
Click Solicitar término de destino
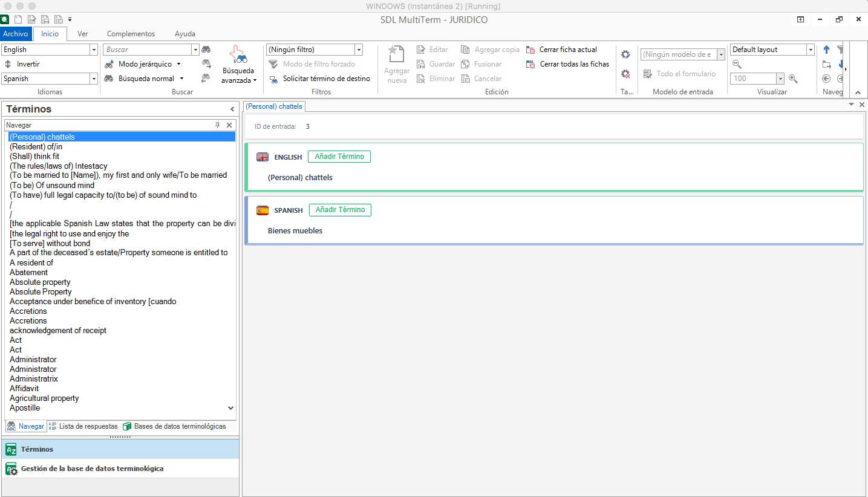(x=326, y=79)
